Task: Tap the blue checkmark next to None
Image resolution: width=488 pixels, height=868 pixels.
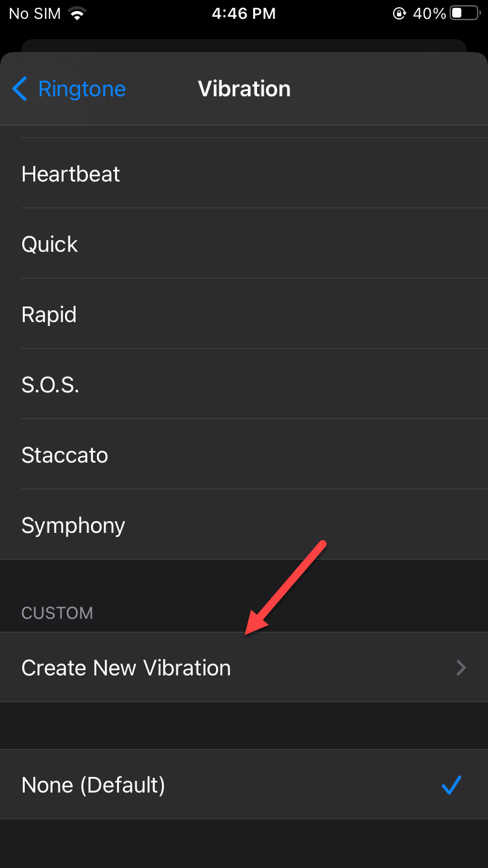Action: [x=451, y=785]
